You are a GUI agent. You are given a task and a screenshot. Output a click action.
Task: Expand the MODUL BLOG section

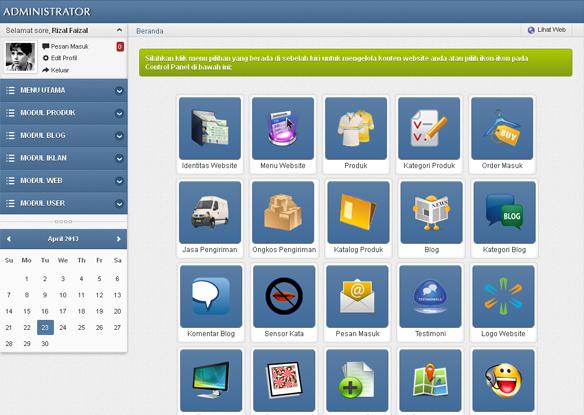pos(64,136)
